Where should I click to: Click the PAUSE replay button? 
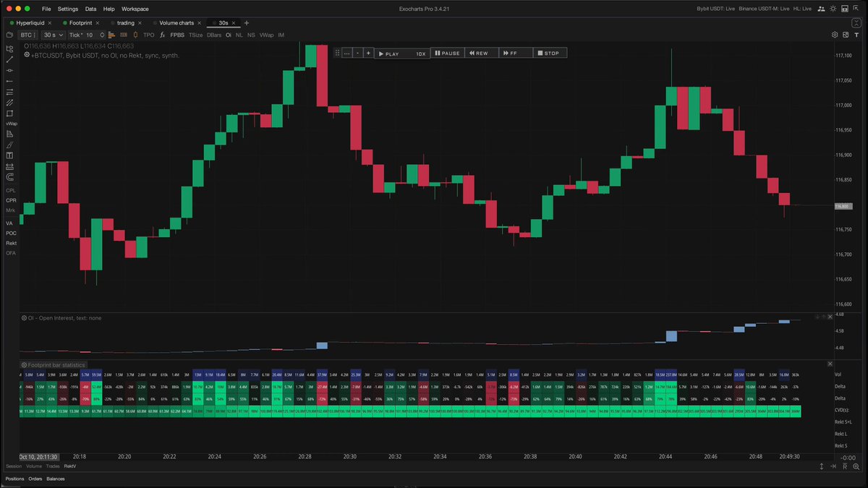tap(447, 53)
